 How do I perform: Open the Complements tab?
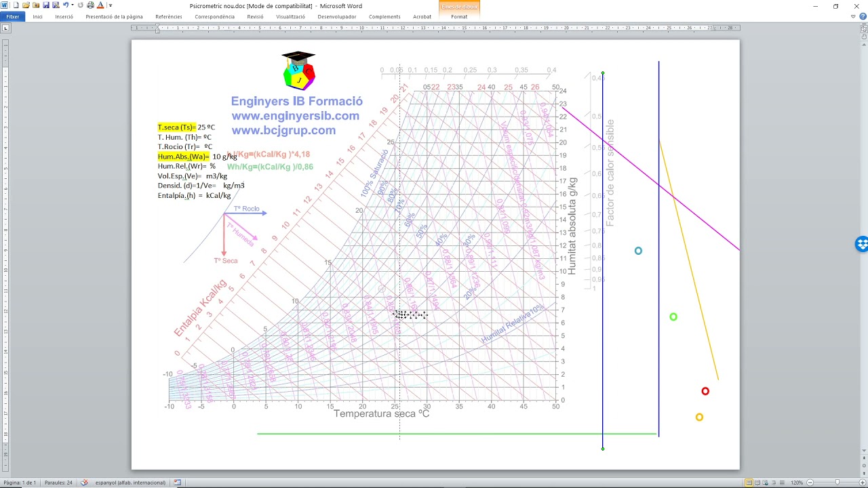[x=384, y=16]
